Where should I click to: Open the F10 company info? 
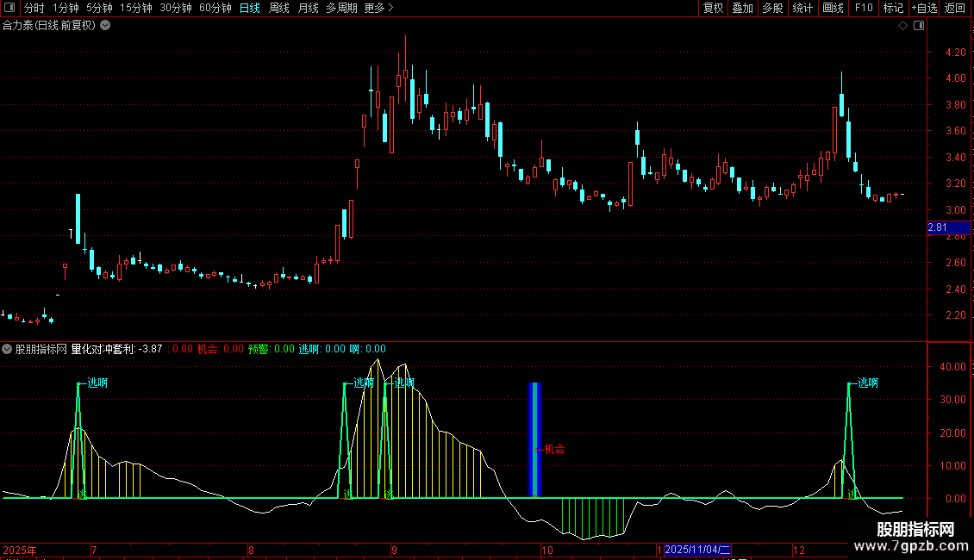click(864, 8)
